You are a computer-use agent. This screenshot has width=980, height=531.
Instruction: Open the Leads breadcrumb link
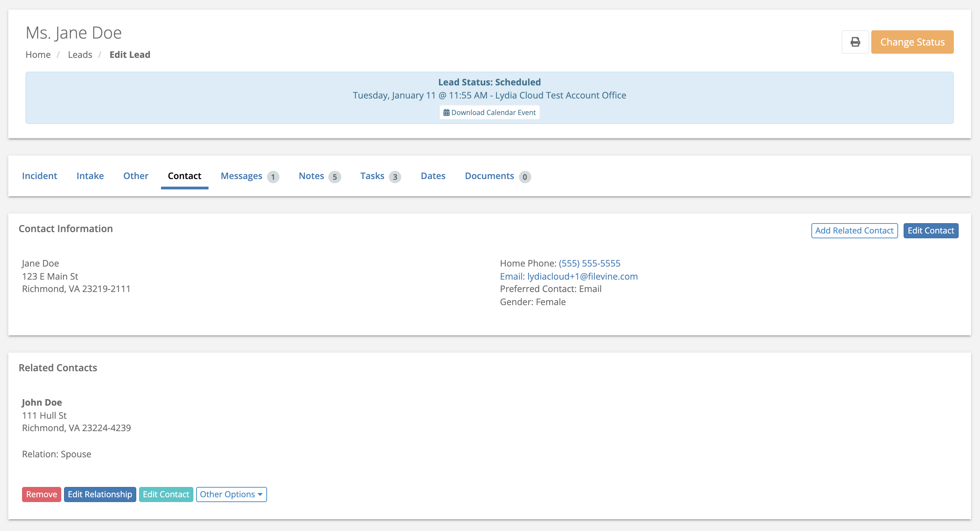click(x=80, y=55)
